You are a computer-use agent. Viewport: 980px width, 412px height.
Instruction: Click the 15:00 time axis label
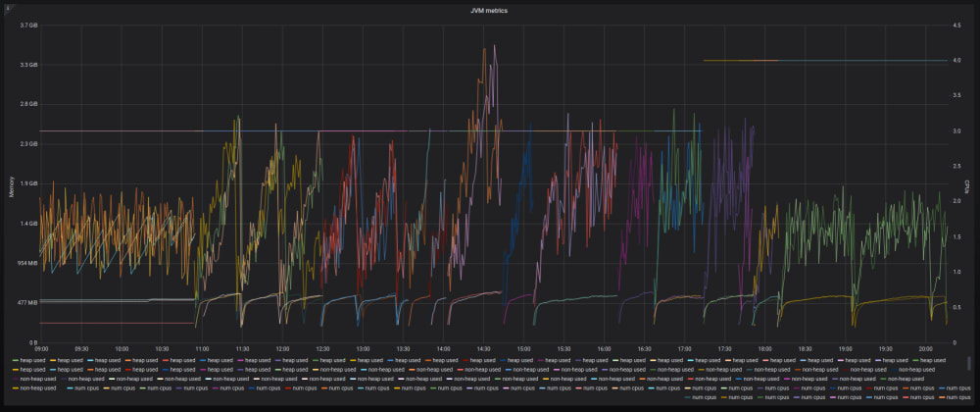tap(523, 349)
